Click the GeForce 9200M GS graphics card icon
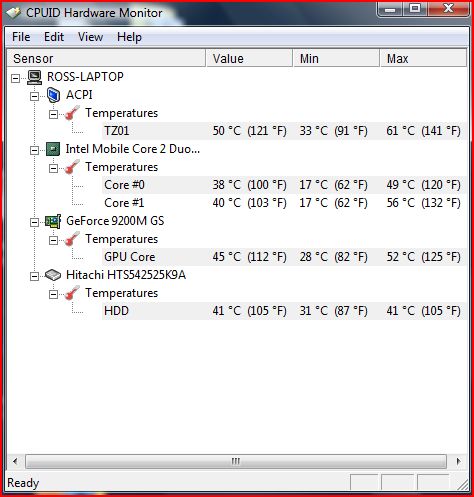 coord(53,221)
